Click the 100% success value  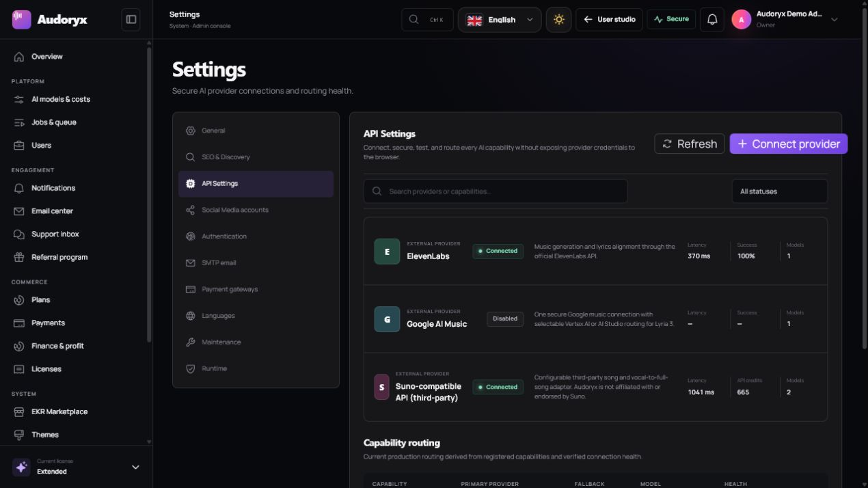pos(746,256)
